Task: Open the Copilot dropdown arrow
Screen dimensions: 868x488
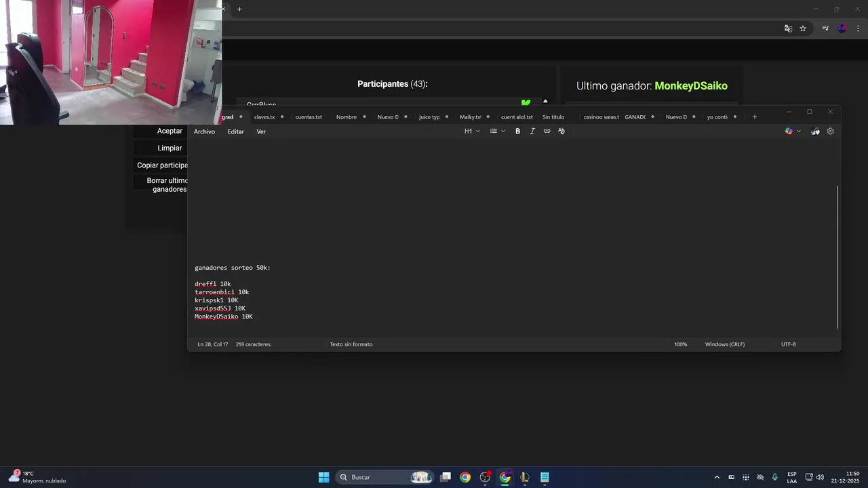Action: 799,131
